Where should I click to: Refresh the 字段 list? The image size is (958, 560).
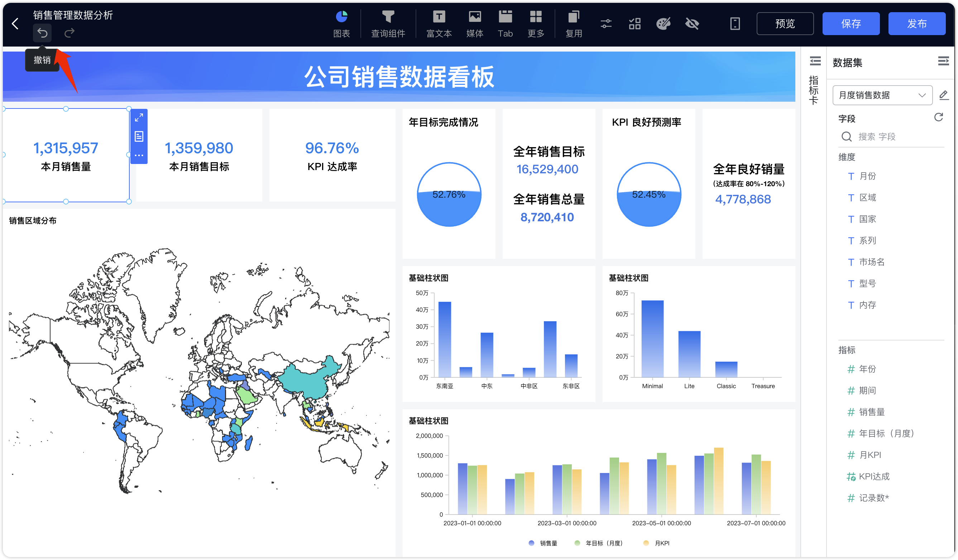[939, 117]
